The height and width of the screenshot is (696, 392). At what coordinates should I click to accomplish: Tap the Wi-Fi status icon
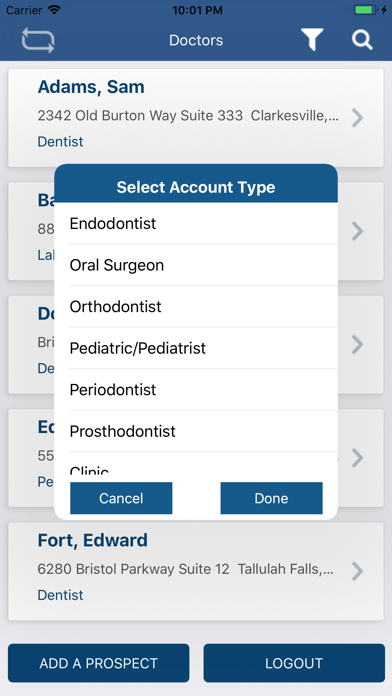[x=55, y=10]
